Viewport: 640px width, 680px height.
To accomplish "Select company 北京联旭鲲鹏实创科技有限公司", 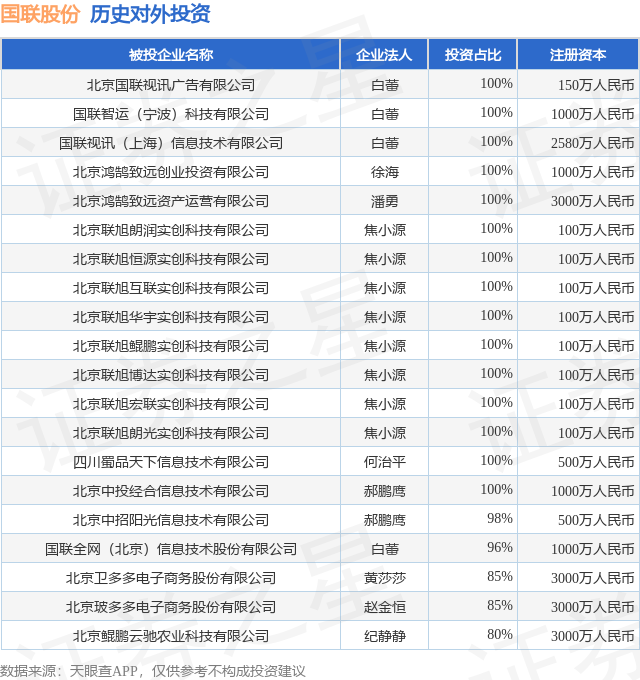I will (171, 346).
